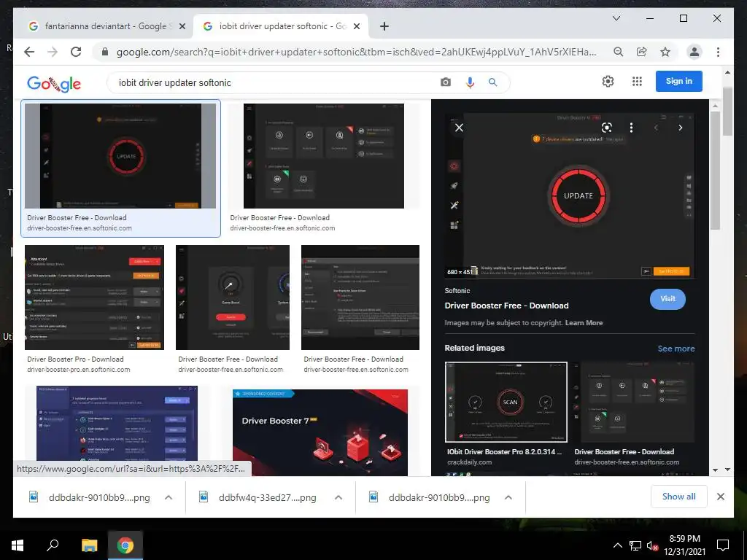
Task: Share this page using the share icon
Action: (x=642, y=52)
